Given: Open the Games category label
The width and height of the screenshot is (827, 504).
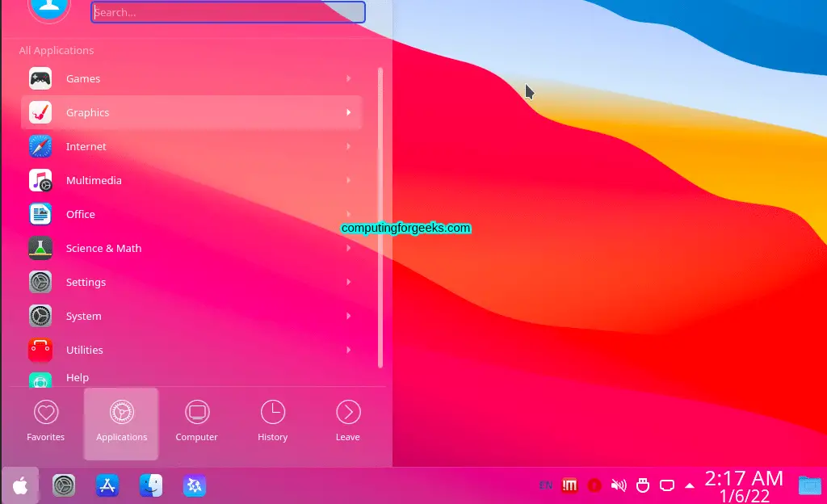Looking at the screenshot, I should pyautogui.click(x=83, y=78).
